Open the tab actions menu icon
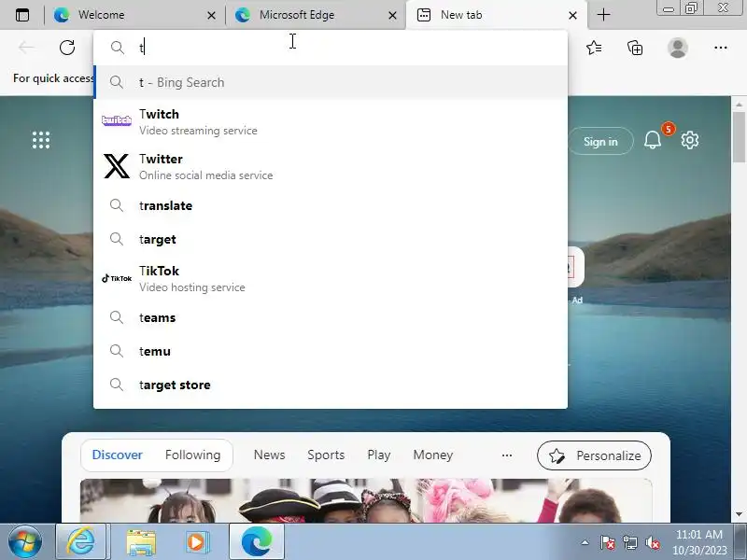This screenshot has width=747, height=560. [21, 15]
